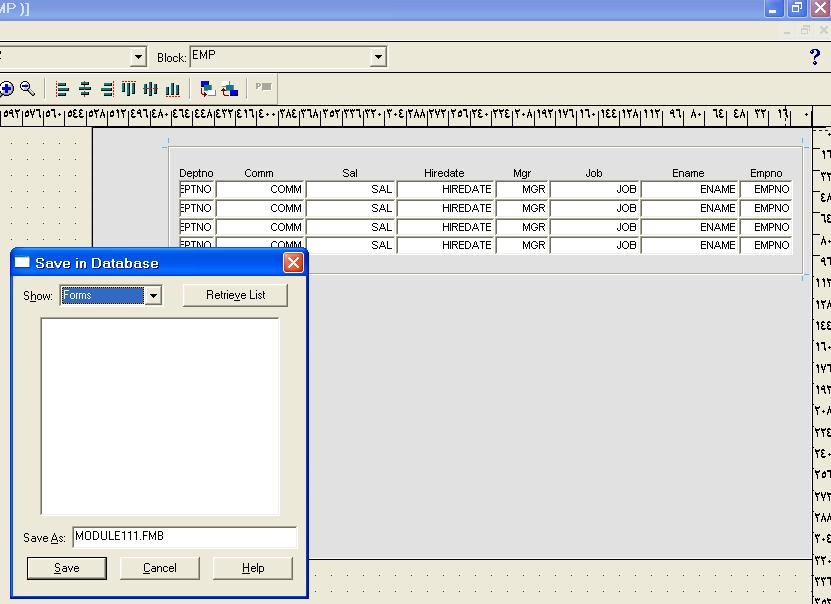Click the Bring to Front icon

207,88
